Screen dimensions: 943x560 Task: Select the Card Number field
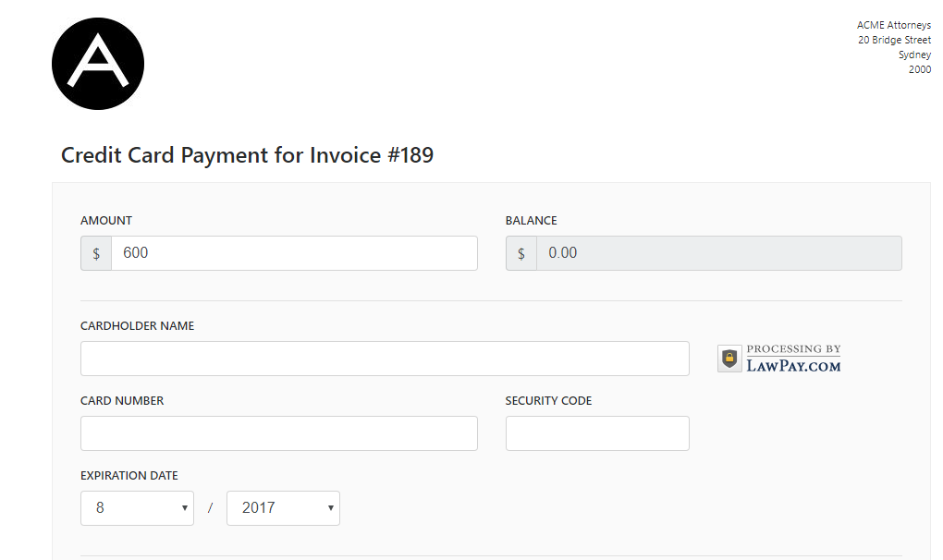point(277,432)
